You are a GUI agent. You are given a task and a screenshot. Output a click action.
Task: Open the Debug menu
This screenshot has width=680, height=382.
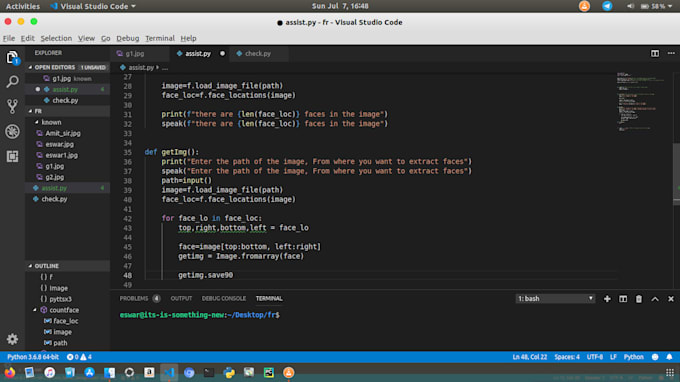click(x=128, y=38)
